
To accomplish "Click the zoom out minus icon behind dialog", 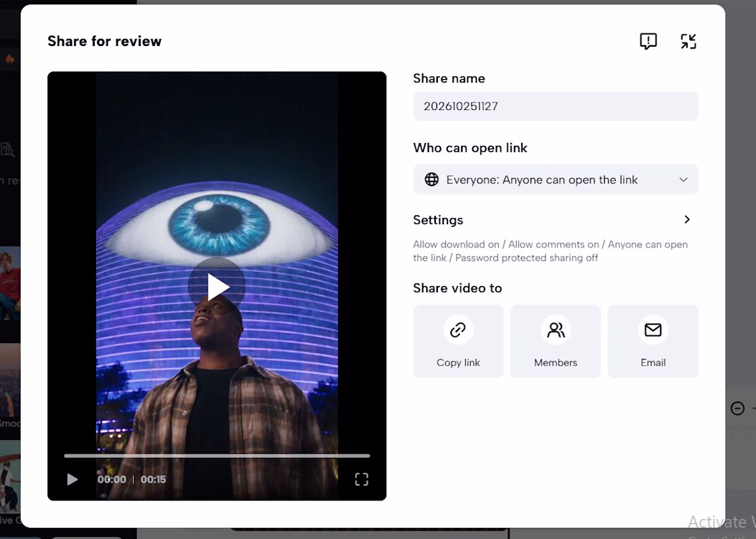I will (x=737, y=408).
